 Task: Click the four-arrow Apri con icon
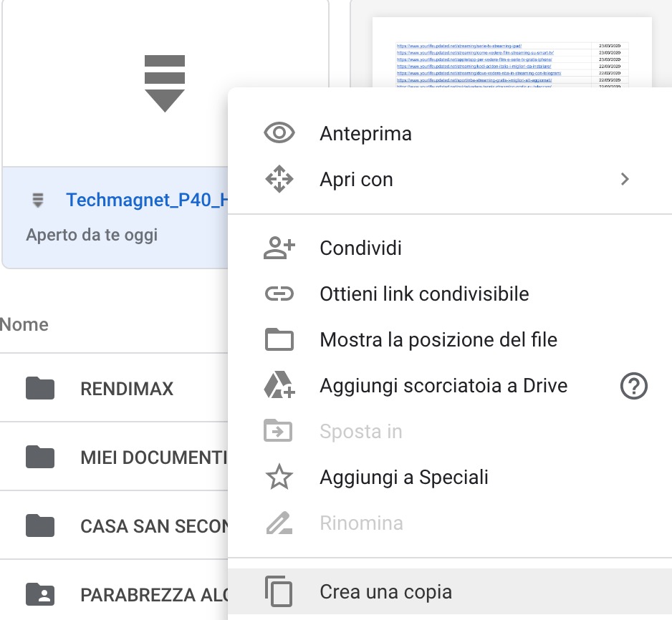click(x=279, y=180)
